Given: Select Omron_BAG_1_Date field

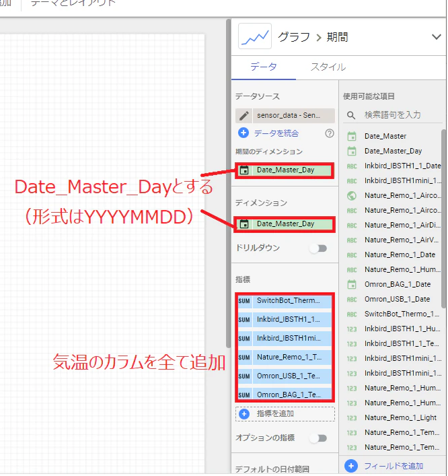Looking at the screenshot, I should [398, 285].
